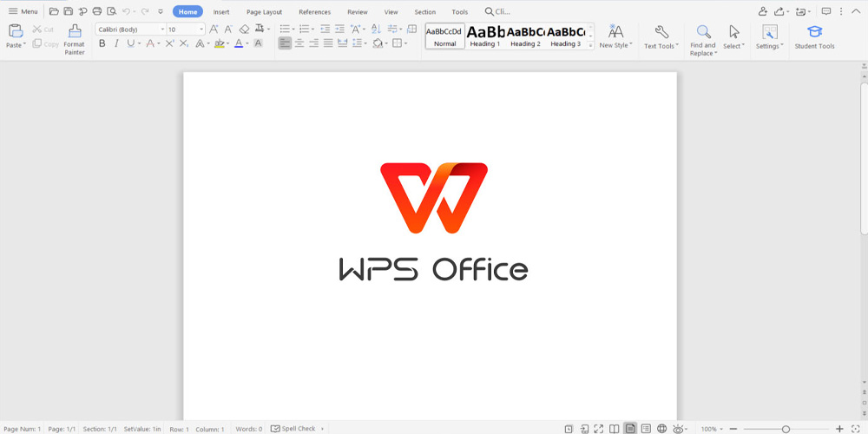Screen dimensions: 868x434
Task: Click the yellow text highlight color button
Action: (220, 43)
